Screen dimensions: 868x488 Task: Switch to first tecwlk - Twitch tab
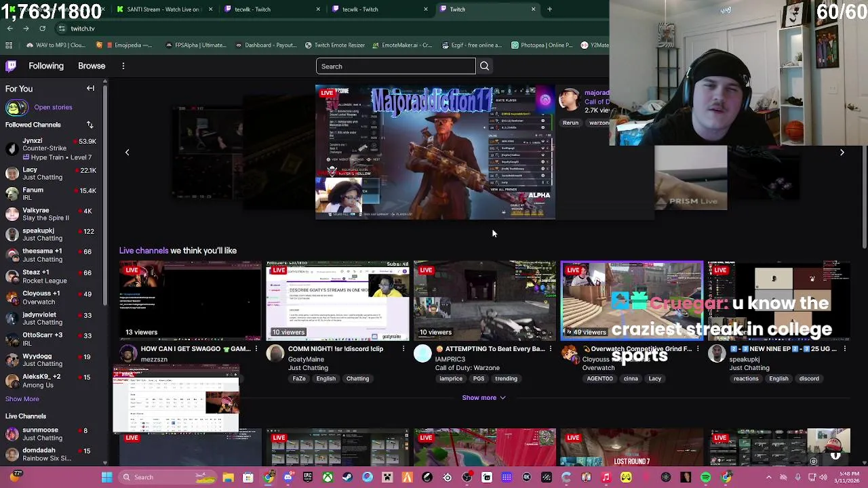(x=271, y=9)
